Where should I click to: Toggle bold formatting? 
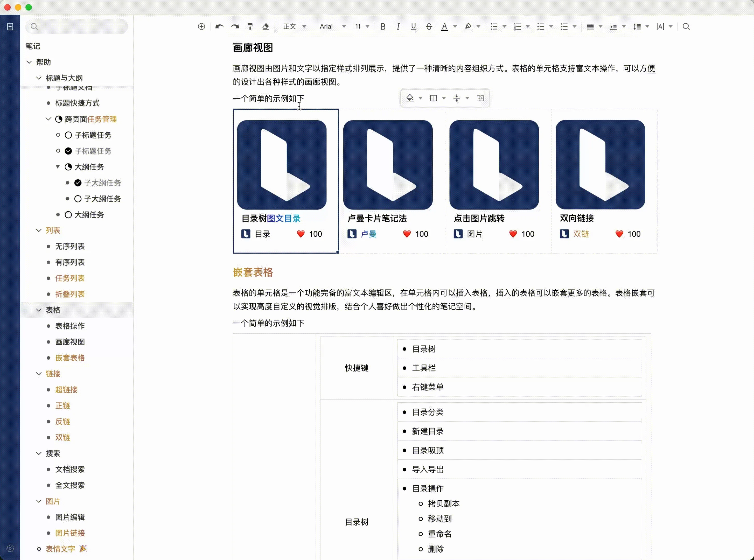(x=383, y=26)
